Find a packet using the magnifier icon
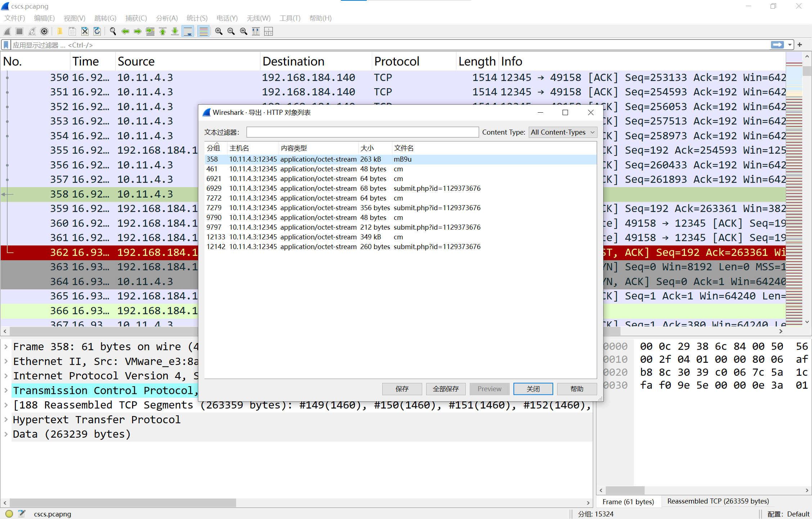Viewport: 812px width, 519px height. 113,32
